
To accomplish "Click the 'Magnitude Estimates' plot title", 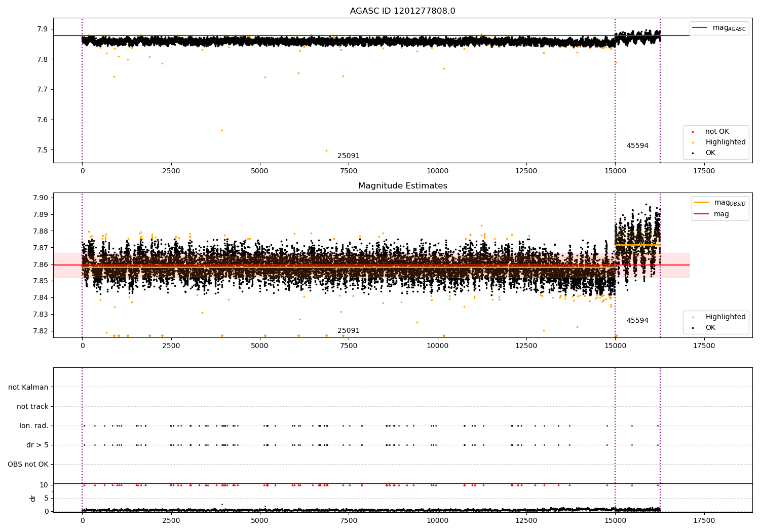I will pos(402,186).
